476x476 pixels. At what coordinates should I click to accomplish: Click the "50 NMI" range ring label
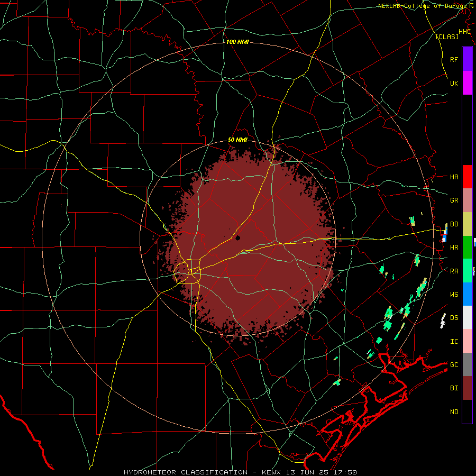tap(237, 140)
